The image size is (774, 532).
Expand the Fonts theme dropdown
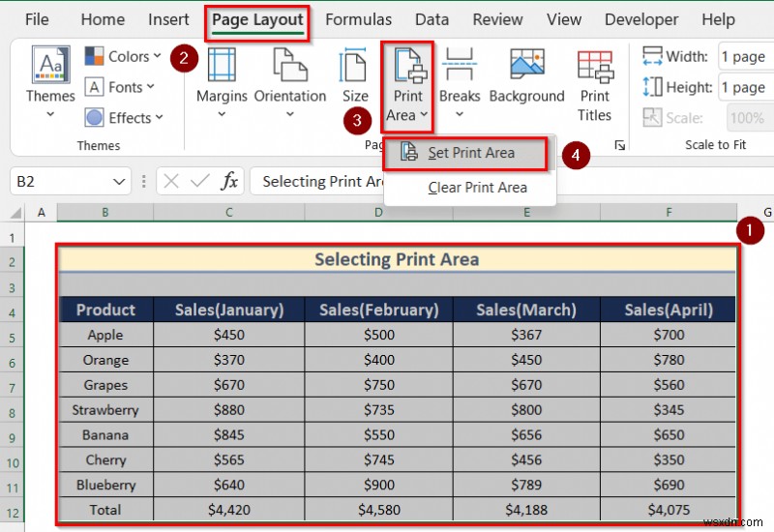click(121, 87)
